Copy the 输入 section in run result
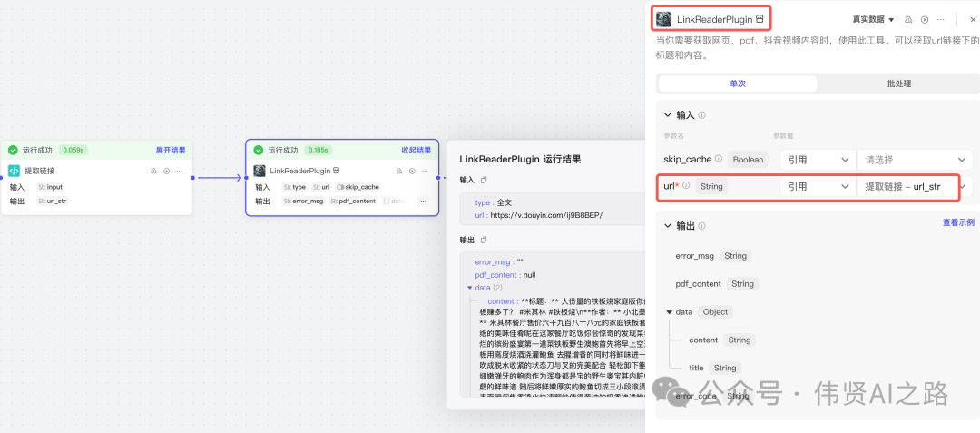980x433 pixels. tap(483, 180)
